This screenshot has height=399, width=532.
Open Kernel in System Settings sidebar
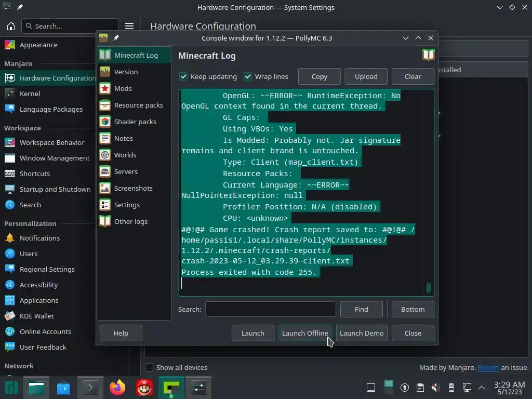pos(48,94)
